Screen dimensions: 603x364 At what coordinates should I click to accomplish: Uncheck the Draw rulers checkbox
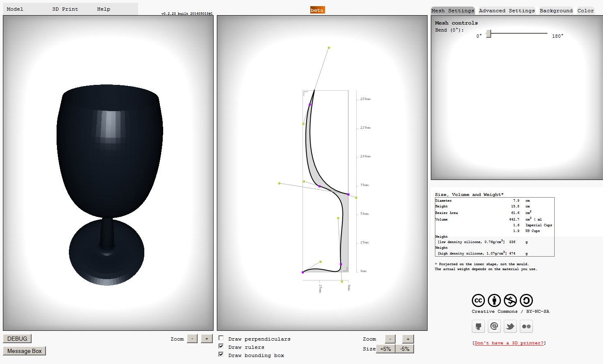tap(221, 346)
